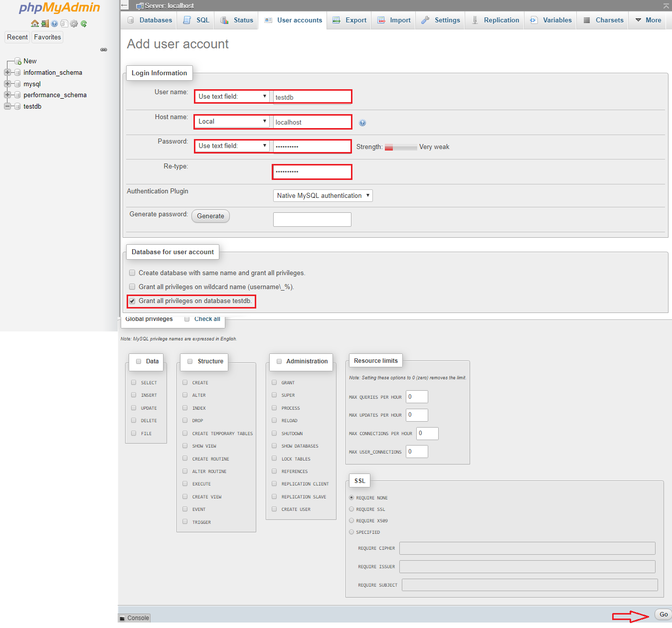Screen dimensions: 672x628
Task: Open the Authentication Plugin dropdown
Action: [x=323, y=196]
